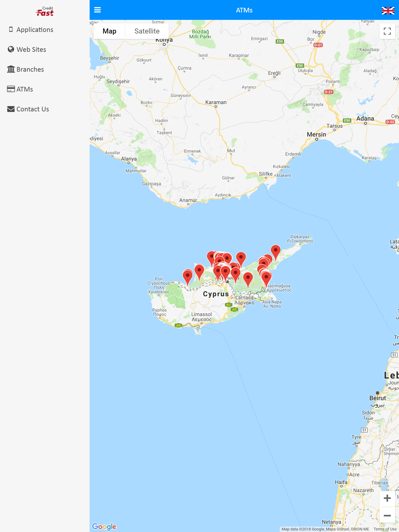Click the Cyprus country label
Image resolution: width=399 pixels, height=532 pixels.
pos(216,294)
